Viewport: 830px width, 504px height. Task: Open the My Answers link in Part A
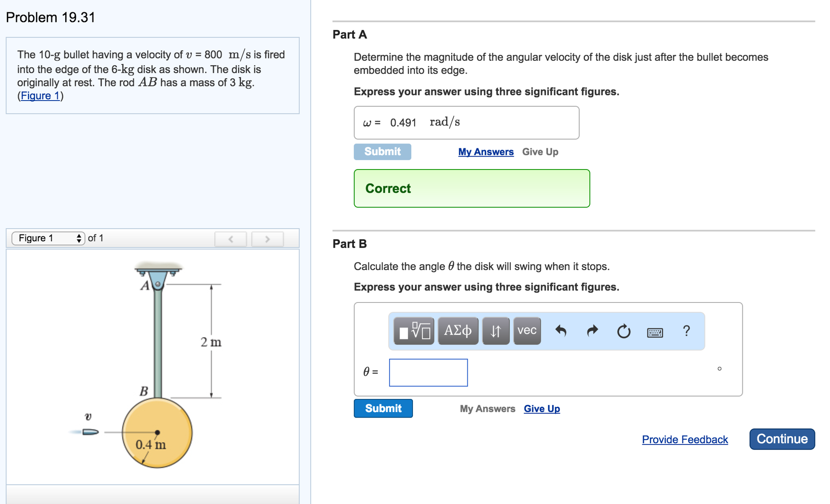pyautogui.click(x=486, y=152)
